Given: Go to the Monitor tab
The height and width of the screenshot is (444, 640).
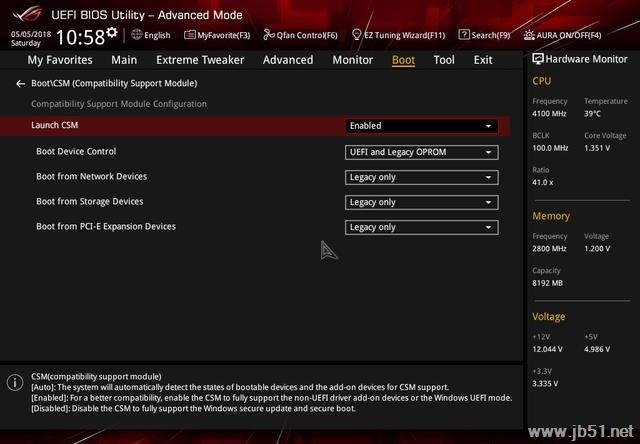Looking at the screenshot, I should click(x=353, y=60).
